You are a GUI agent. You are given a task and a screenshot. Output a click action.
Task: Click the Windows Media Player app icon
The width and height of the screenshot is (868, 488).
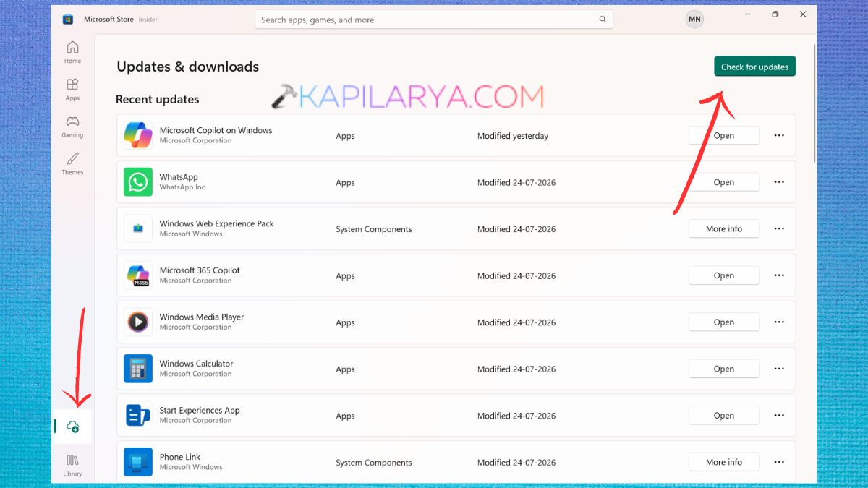click(137, 322)
